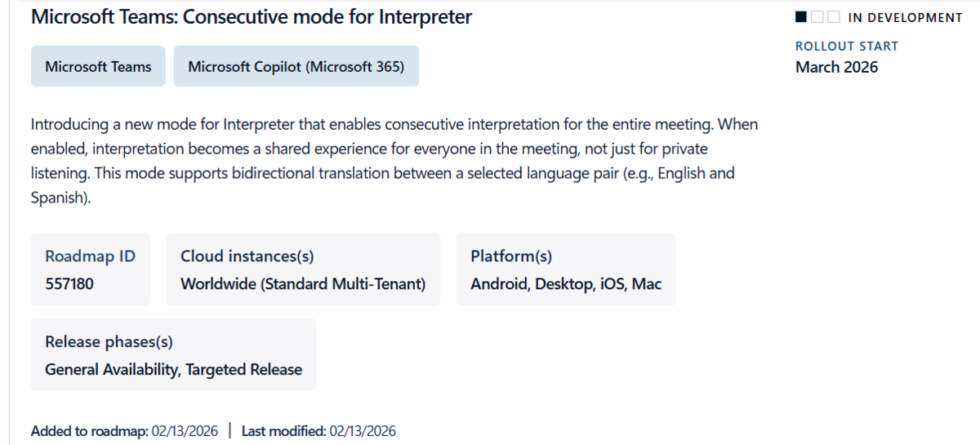This screenshot has width=980, height=445.
Task: Click the Microsoft Teams product tag
Action: [x=98, y=66]
